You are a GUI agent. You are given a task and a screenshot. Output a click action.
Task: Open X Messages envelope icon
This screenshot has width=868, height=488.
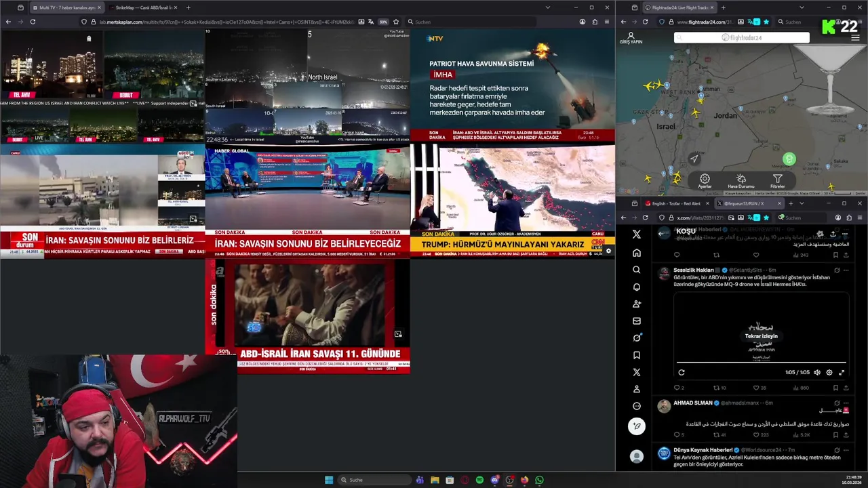point(636,321)
